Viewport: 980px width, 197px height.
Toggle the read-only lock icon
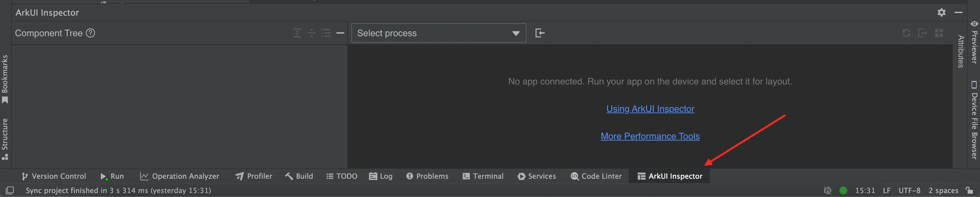point(969,190)
